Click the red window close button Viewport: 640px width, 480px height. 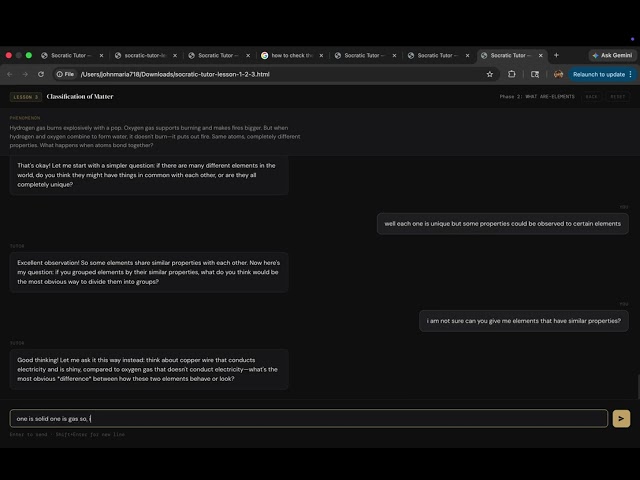pyautogui.click(x=9, y=55)
